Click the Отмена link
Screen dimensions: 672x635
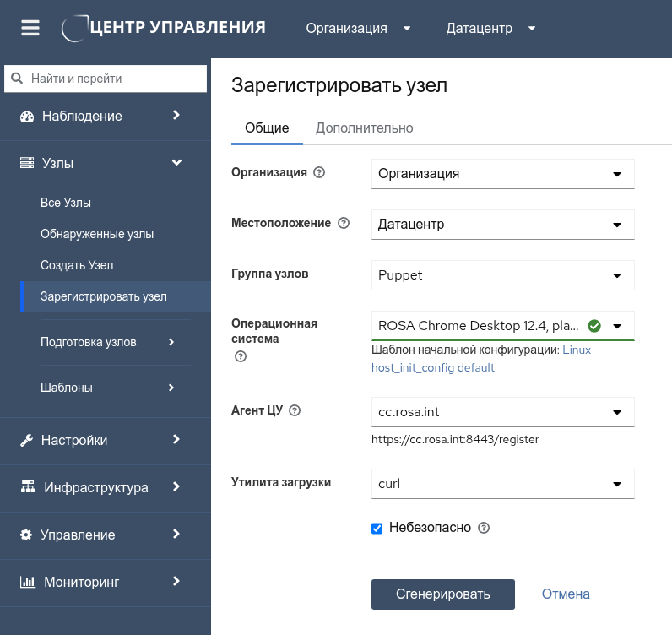[x=566, y=594]
